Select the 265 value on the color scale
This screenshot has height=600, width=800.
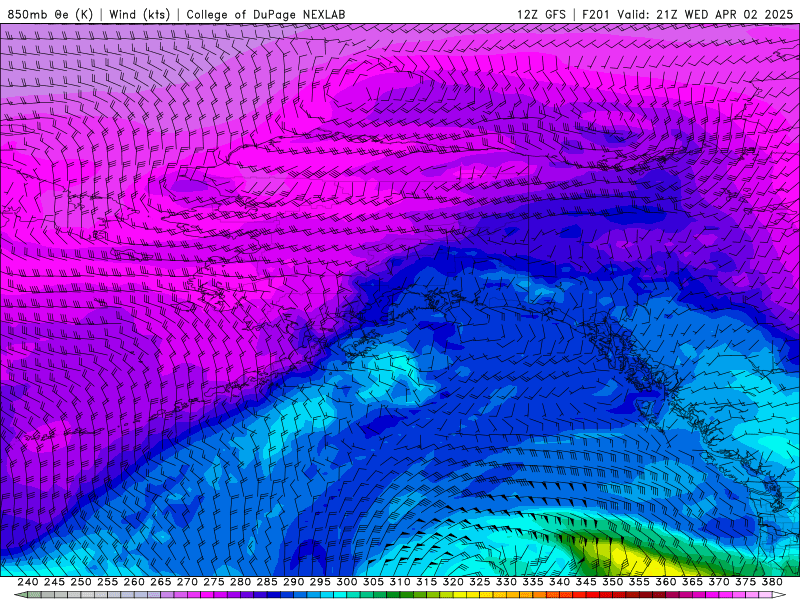[x=161, y=582]
